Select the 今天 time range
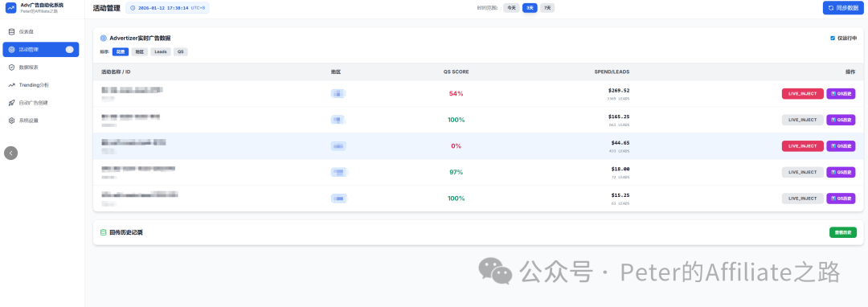This screenshot has height=307, width=868. 511,8
